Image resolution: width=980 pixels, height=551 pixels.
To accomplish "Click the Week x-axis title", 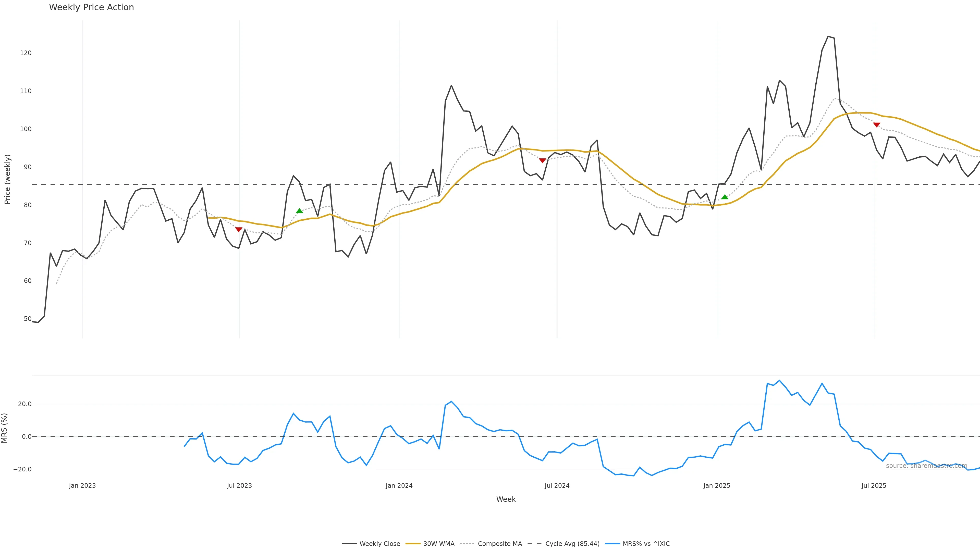I will 506,499.
